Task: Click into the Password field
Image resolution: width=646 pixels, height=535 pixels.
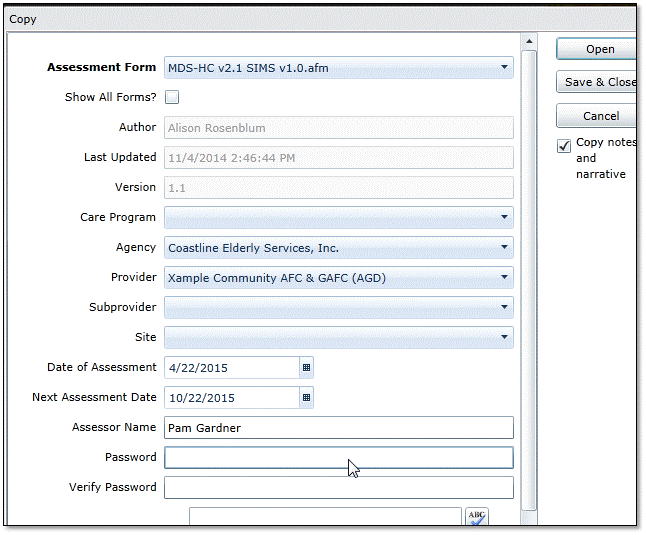Action: click(x=338, y=457)
